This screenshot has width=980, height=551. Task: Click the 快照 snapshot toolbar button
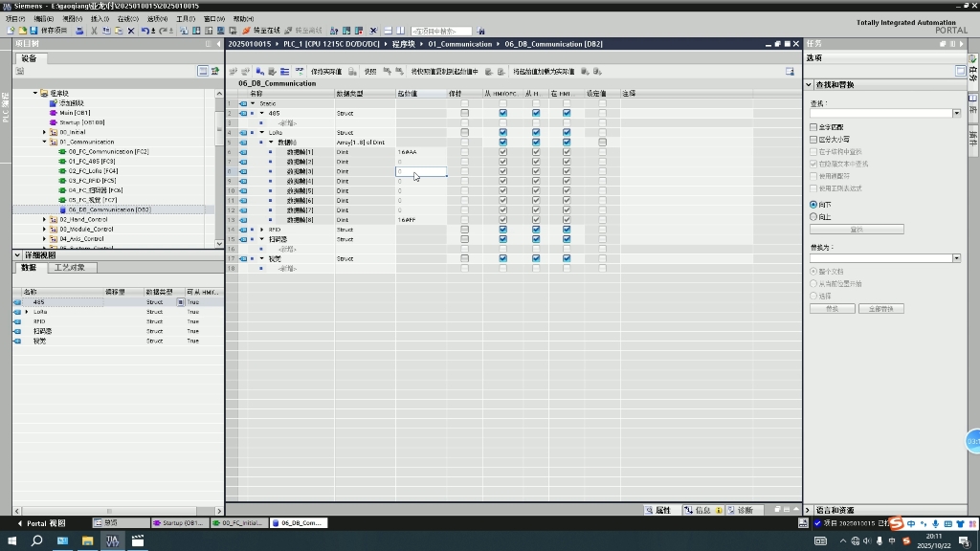(x=370, y=72)
